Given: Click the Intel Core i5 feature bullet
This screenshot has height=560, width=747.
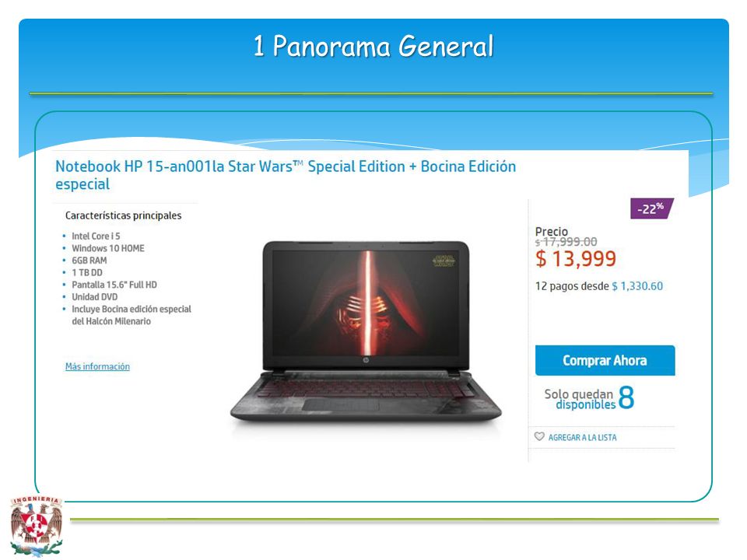Looking at the screenshot, I should (96, 236).
